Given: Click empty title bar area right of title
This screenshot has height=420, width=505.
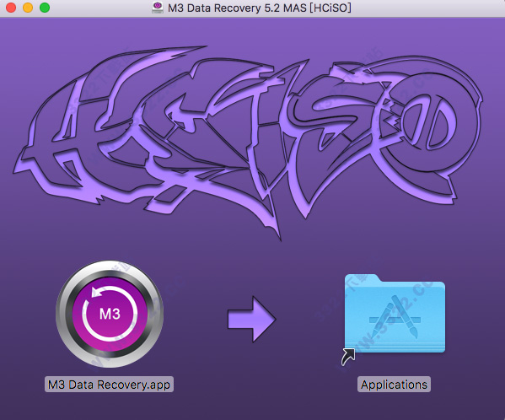Looking at the screenshot, I should pos(428,8).
